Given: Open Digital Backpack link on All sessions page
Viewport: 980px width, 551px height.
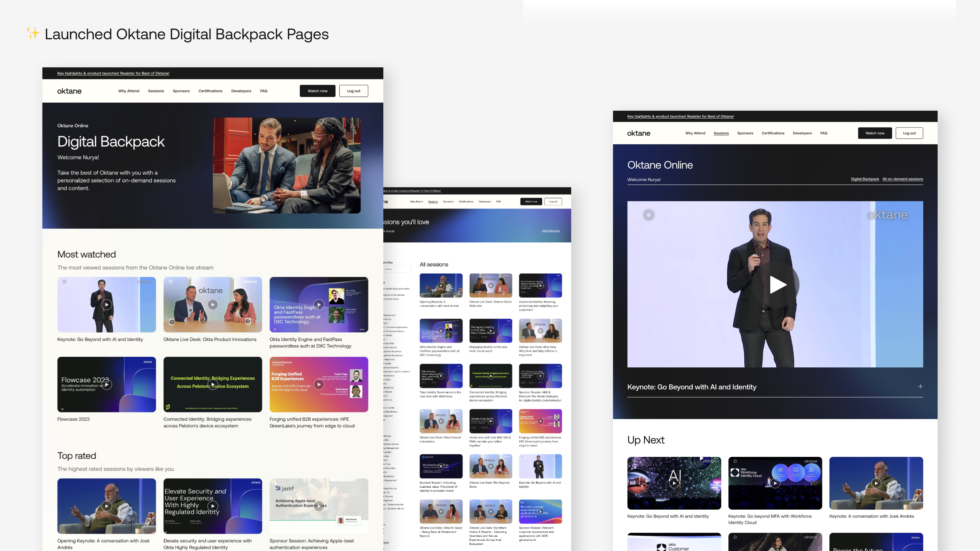Looking at the screenshot, I should (550, 231).
